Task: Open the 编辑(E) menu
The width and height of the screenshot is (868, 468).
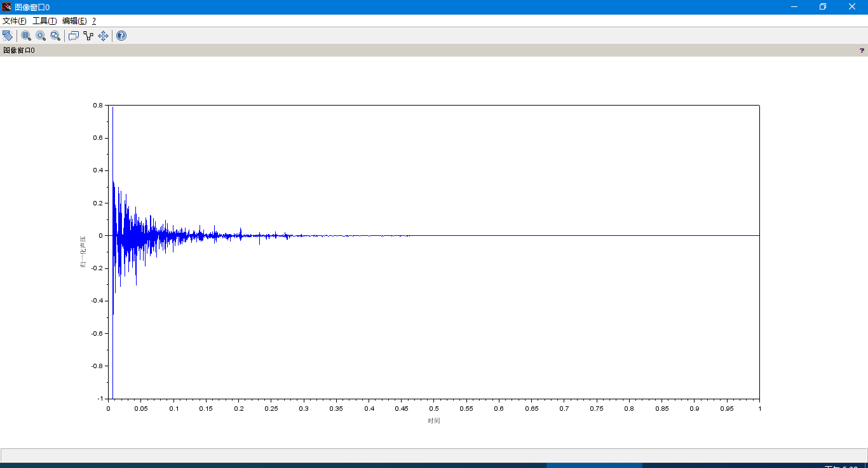Action: tap(74, 21)
